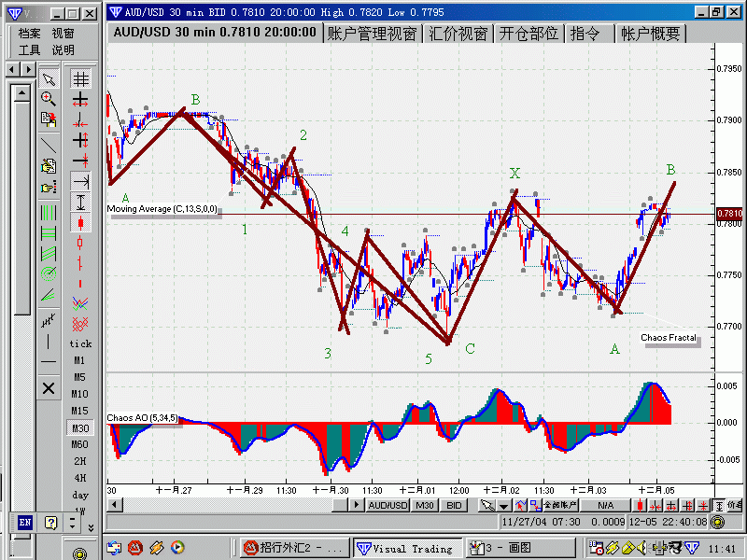This screenshot has width=747, height=560.
Task: Click left panel scrollbar up arrow
Action: 21,93
